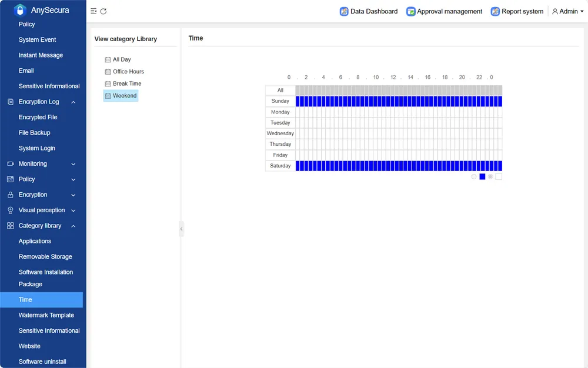Open the Admin user dropdown
The image size is (588, 368).
(x=568, y=11)
